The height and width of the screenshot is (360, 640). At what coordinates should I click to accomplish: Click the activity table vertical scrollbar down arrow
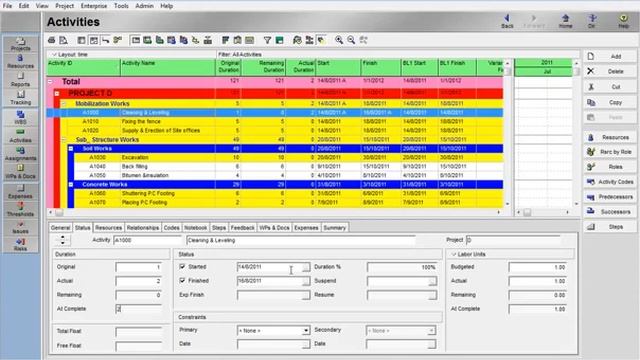point(507,204)
